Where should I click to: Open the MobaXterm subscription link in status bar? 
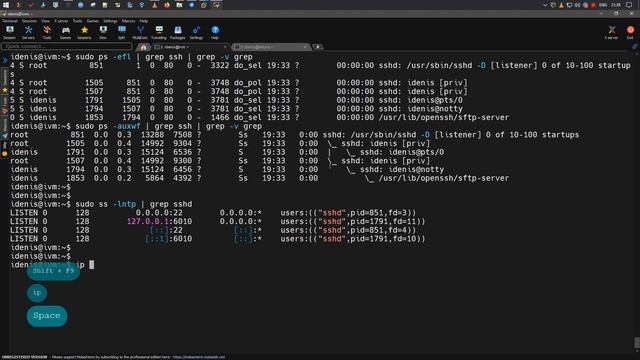[x=199, y=357]
